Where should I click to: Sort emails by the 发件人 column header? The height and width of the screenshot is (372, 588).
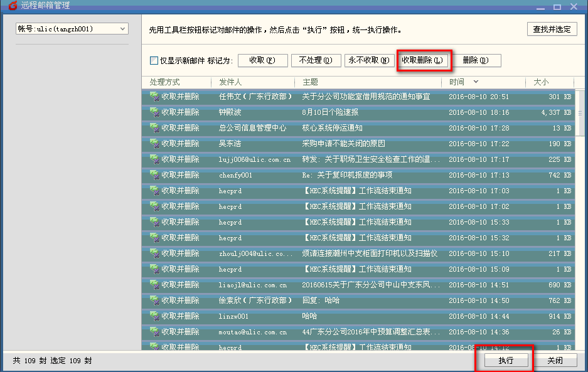(x=230, y=82)
